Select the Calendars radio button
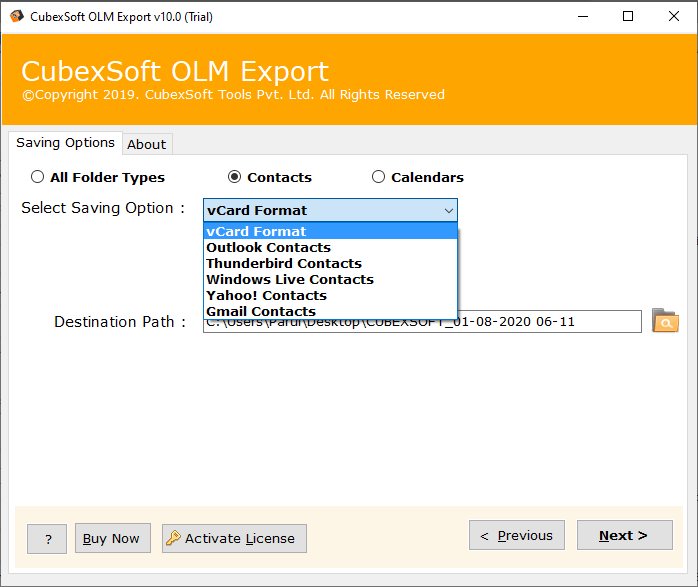 click(x=378, y=177)
